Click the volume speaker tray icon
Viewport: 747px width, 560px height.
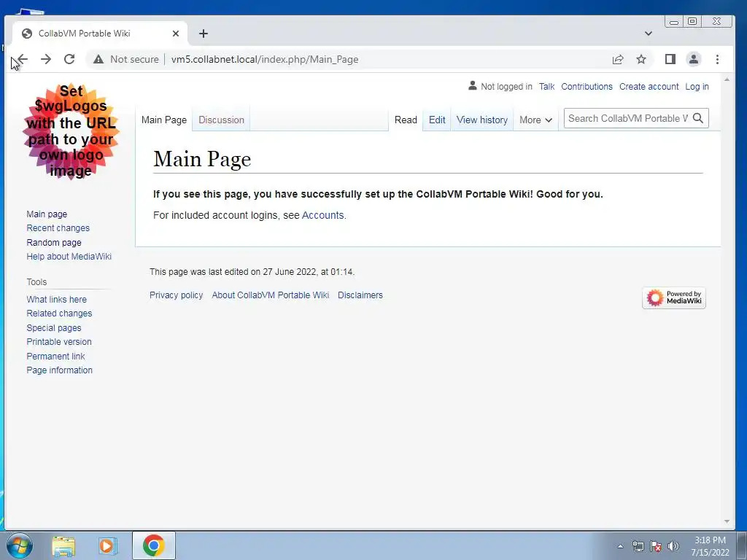[x=673, y=546]
